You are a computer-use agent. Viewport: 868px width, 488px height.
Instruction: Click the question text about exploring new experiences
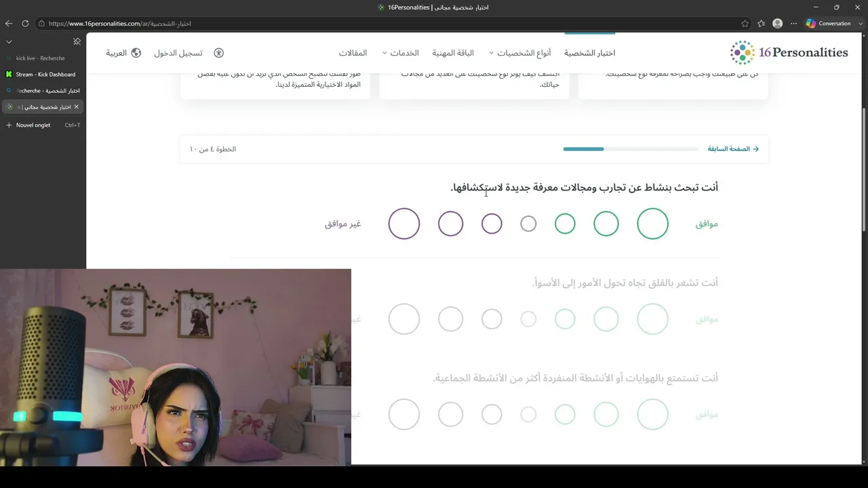point(585,188)
